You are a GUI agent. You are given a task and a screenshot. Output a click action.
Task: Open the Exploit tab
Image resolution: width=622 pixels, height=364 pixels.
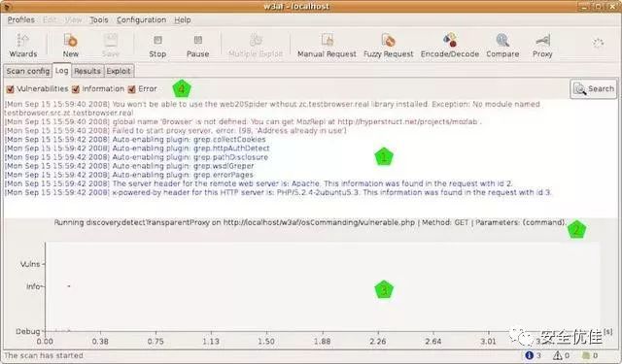119,71
